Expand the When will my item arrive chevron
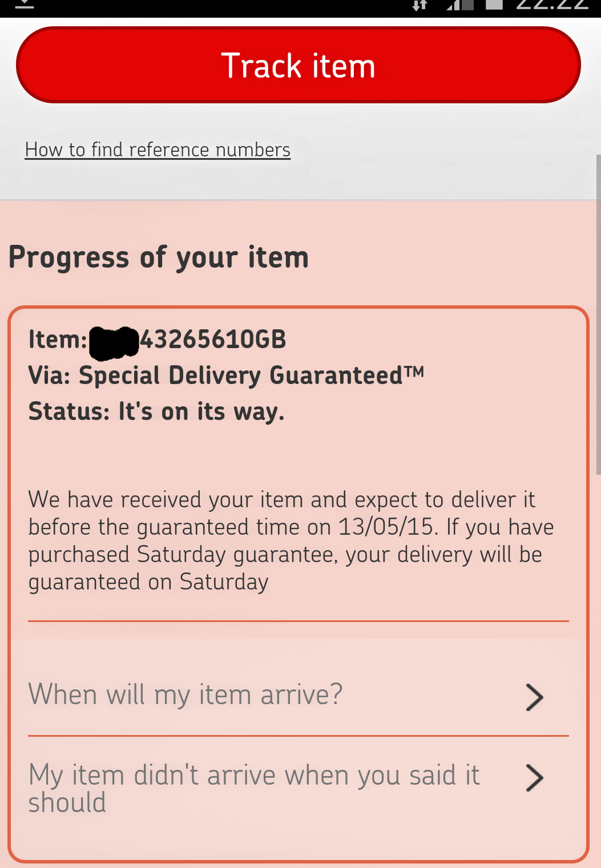Viewport: 601px width, 868px height. 534,697
